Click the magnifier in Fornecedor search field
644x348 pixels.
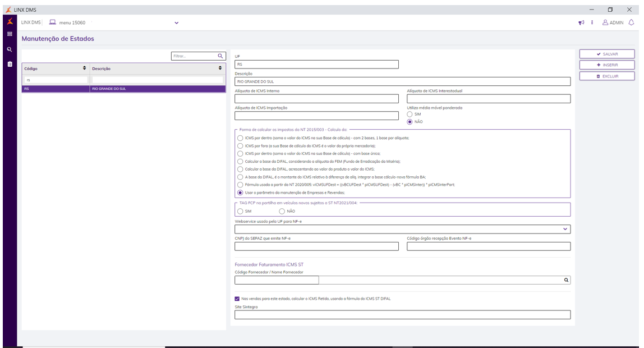[566, 280]
